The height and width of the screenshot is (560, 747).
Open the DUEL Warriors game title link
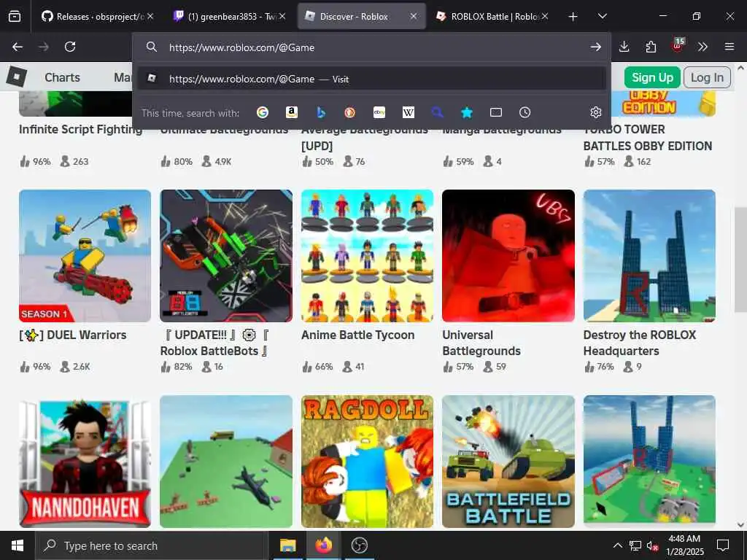coord(73,335)
